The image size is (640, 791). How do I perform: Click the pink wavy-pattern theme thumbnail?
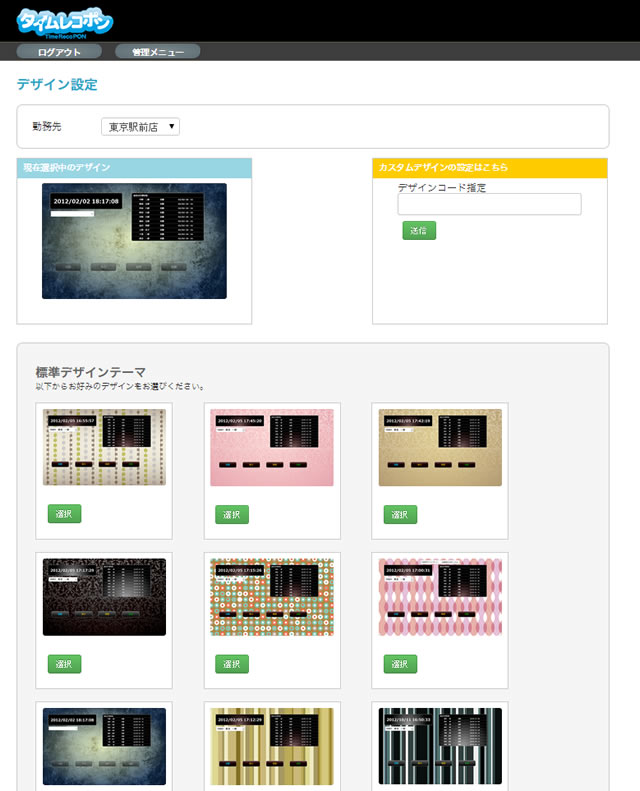click(440, 596)
